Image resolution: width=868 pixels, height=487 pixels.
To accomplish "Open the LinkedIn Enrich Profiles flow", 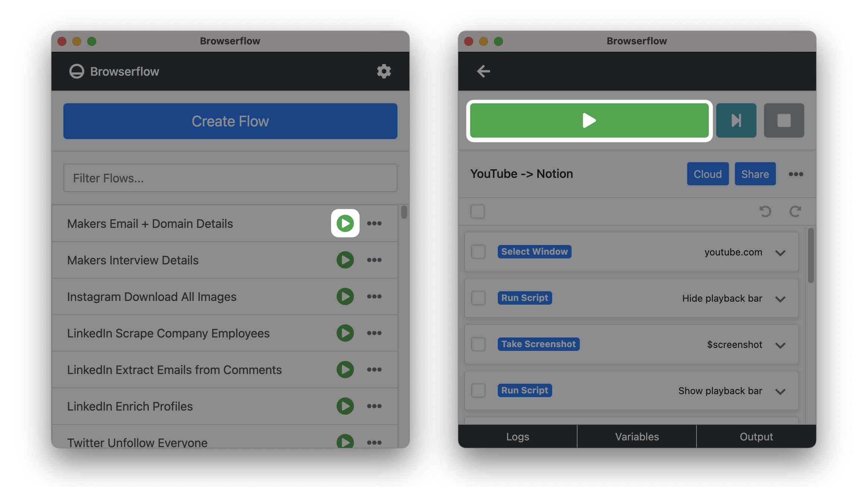I will (x=130, y=406).
